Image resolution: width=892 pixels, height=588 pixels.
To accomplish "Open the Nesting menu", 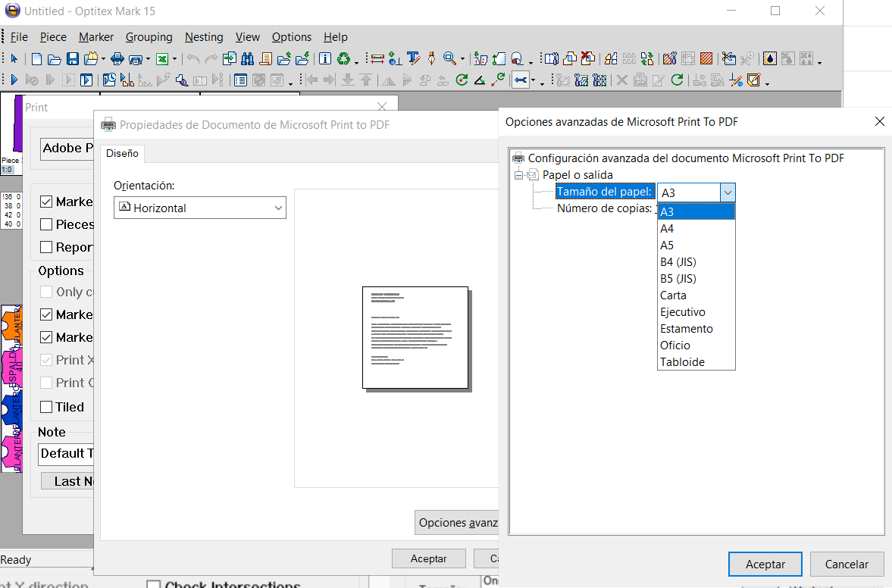I will pyautogui.click(x=204, y=37).
